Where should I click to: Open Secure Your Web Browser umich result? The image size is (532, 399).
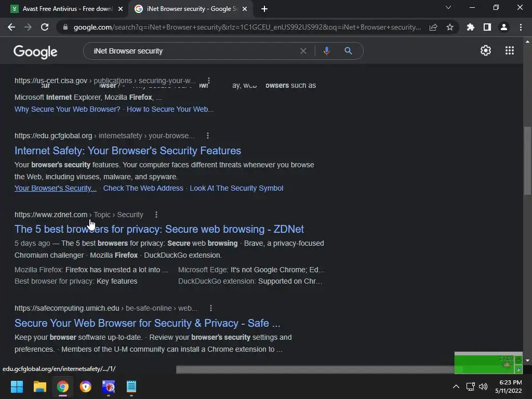coord(147,323)
